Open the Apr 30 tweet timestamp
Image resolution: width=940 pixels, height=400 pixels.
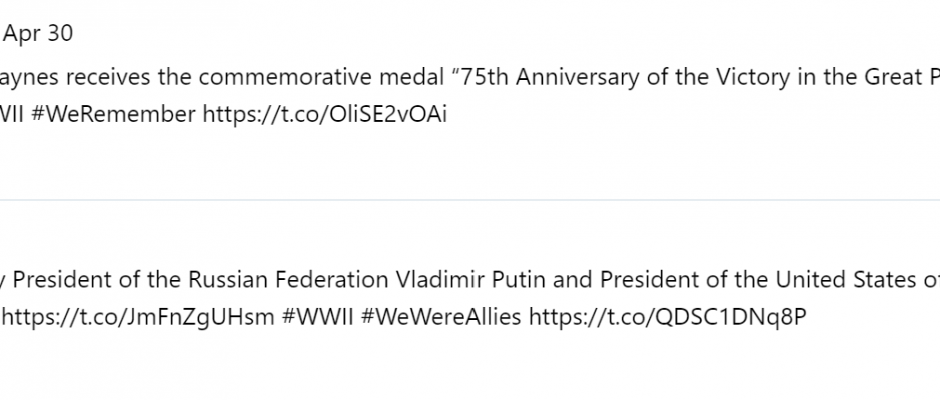pyautogui.click(x=38, y=34)
